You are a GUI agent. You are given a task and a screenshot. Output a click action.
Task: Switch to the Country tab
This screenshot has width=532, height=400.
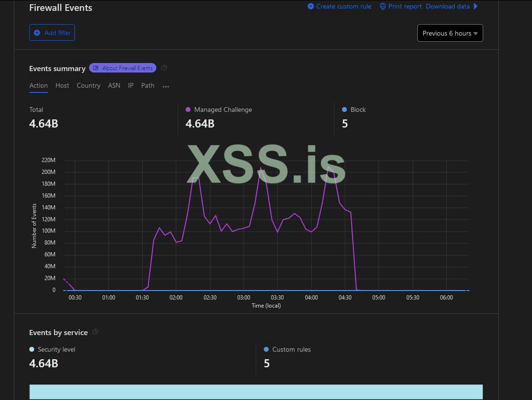click(89, 86)
